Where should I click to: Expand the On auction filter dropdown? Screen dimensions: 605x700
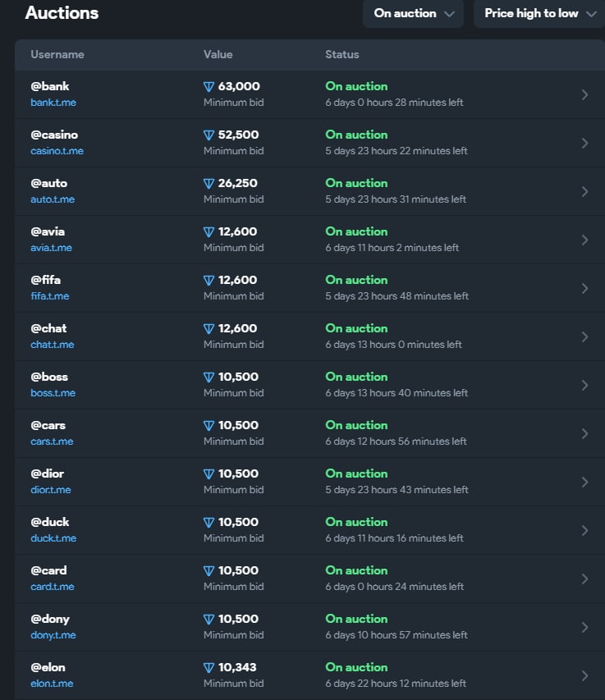413,14
